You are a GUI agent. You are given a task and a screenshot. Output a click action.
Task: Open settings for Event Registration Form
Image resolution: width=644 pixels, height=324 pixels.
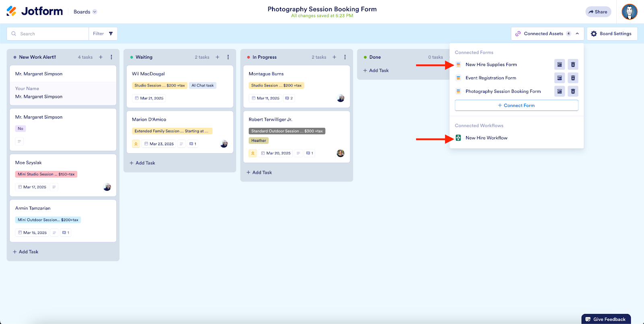[x=559, y=78]
